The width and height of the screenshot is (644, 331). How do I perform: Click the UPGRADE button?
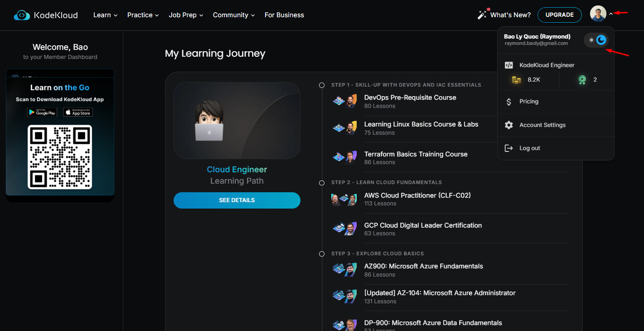(x=560, y=15)
